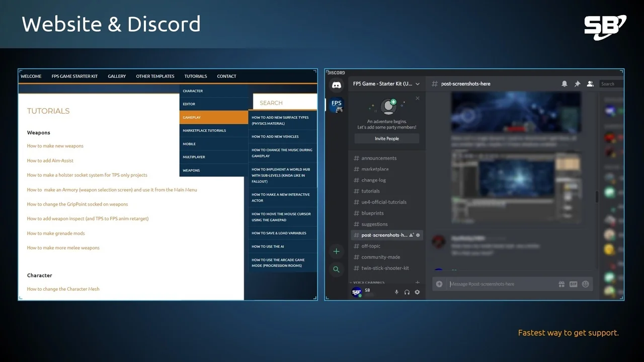The width and height of the screenshot is (644, 362).
Task: Open user settings gear icon
Action: click(417, 292)
